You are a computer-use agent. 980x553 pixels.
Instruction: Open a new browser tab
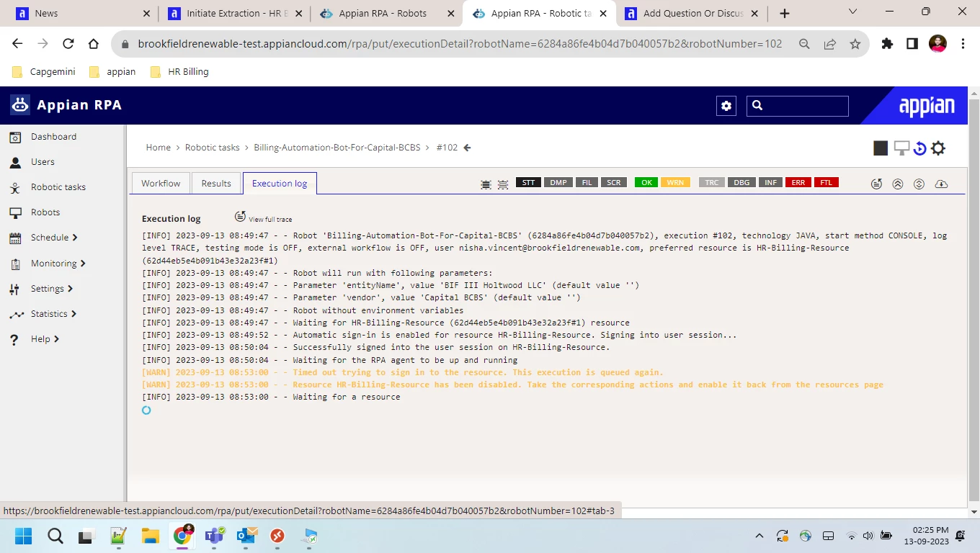[785, 13]
